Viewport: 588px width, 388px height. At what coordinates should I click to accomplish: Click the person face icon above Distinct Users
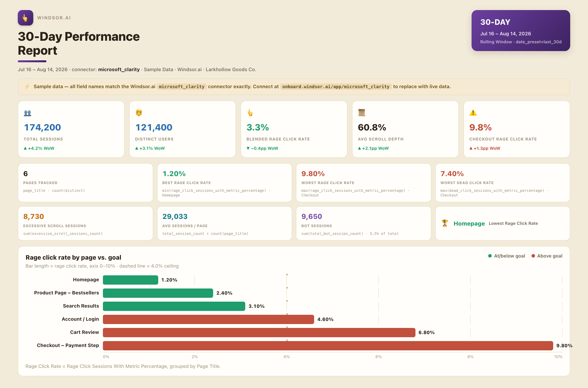click(139, 113)
